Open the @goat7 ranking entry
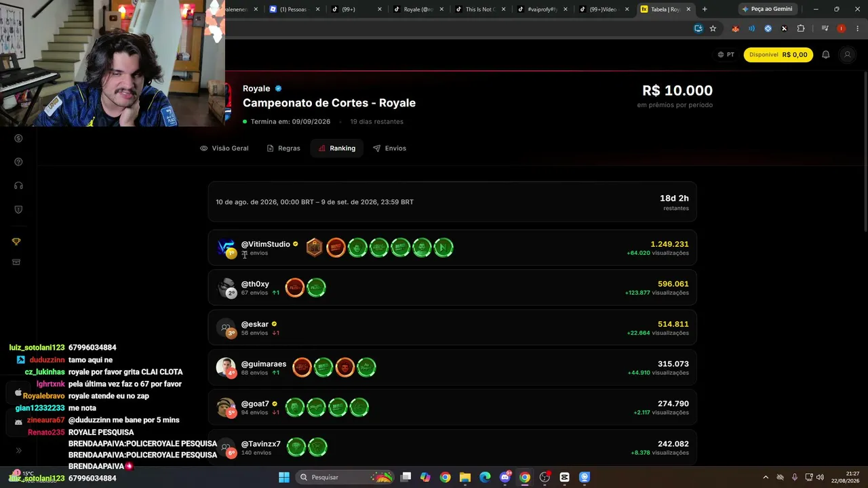 click(x=452, y=408)
